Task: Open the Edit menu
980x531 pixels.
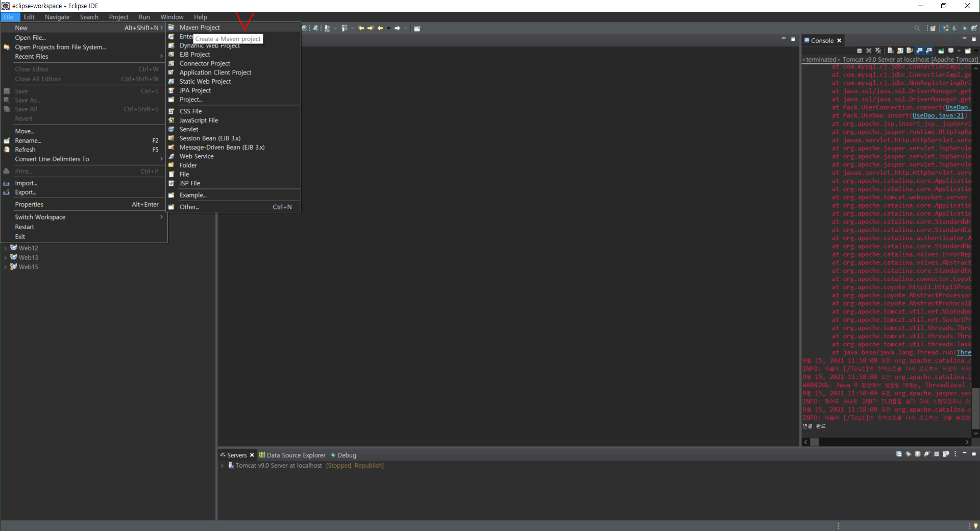Action: pos(29,17)
